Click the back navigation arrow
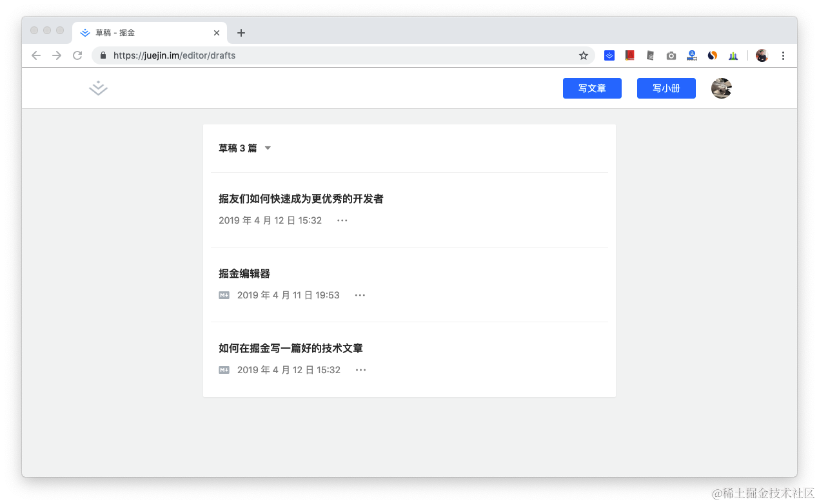Image resolution: width=819 pixels, height=504 pixels. pyautogui.click(x=36, y=55)
